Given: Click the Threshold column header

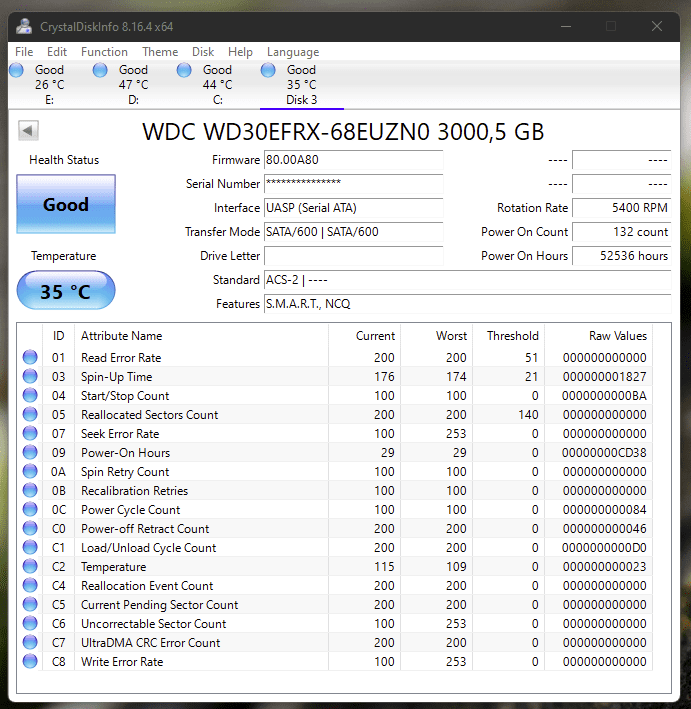Looking at the screenshot, I should point(508,336).
